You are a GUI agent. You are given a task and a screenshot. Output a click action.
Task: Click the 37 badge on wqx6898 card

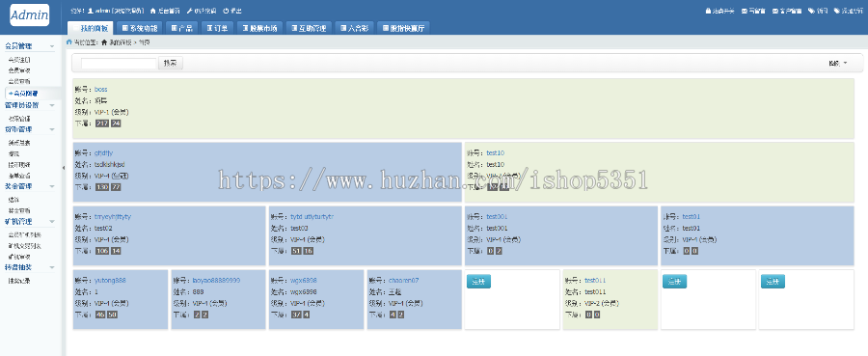[296, 315]
